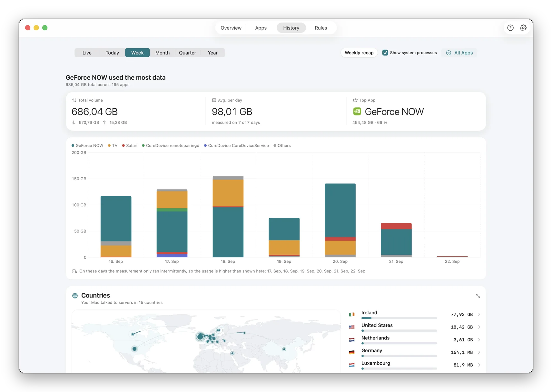Click the "164,1 MB" Germany value
The width and height of the screenshot is (552, 392).
point(462,352)
